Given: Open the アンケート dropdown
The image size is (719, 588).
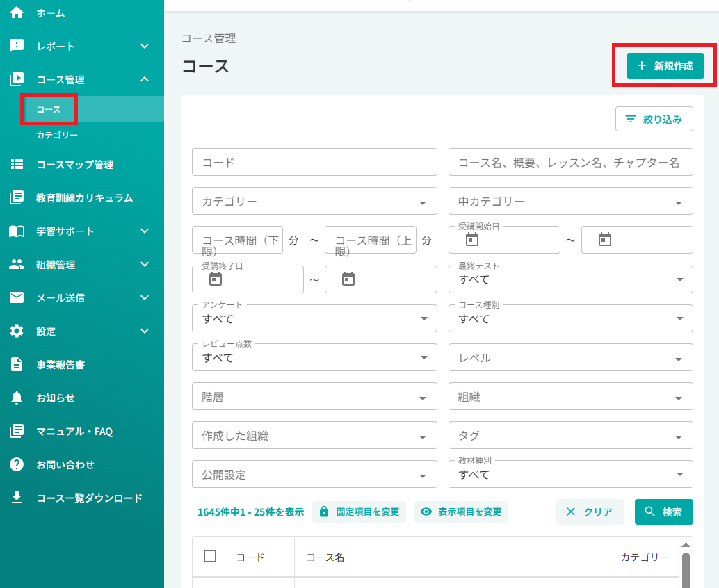Looking at the screenshot, I should click(x=314, y=318).
